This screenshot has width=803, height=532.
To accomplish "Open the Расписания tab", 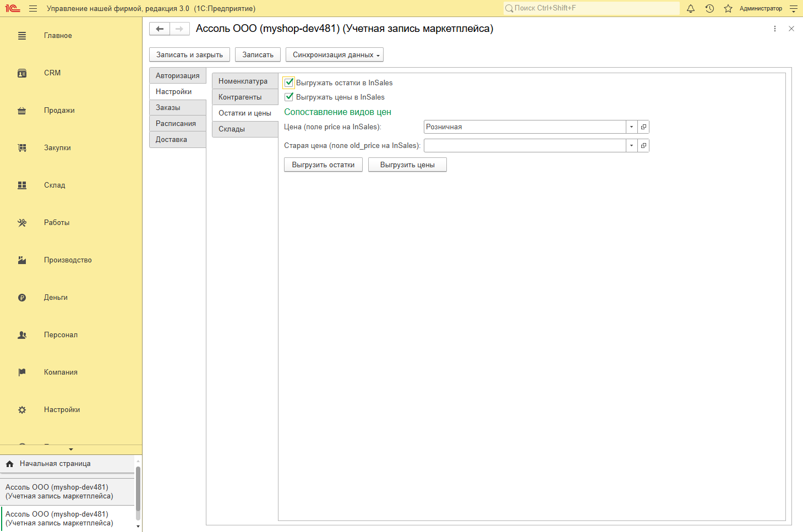I will tap(178, 124).
